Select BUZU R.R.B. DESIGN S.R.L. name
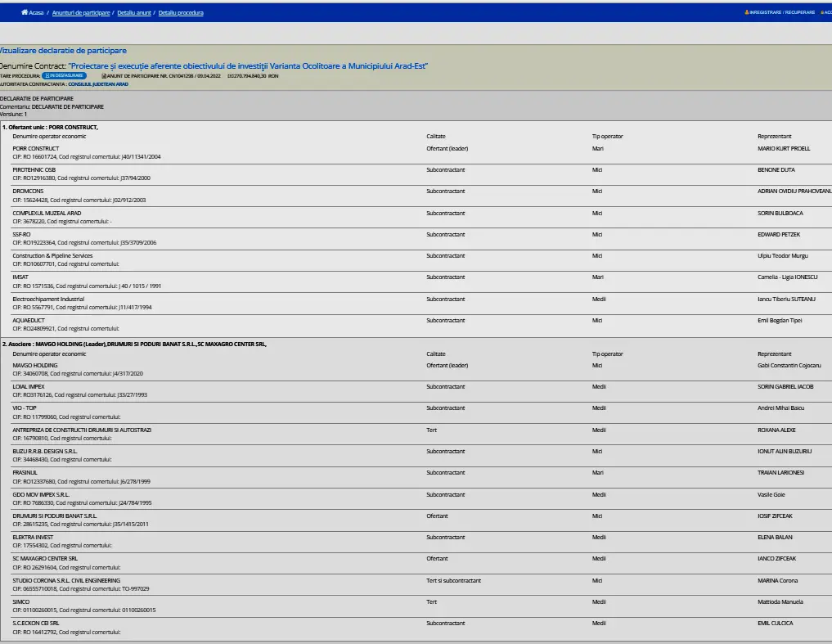Screen dimensions: 832x644 45,451
